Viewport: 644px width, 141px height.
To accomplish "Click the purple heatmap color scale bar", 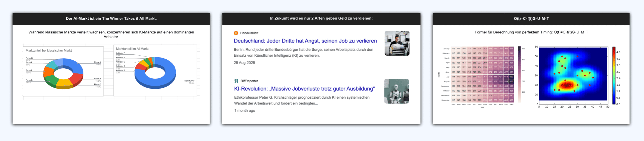I will [x=519, y=74].
